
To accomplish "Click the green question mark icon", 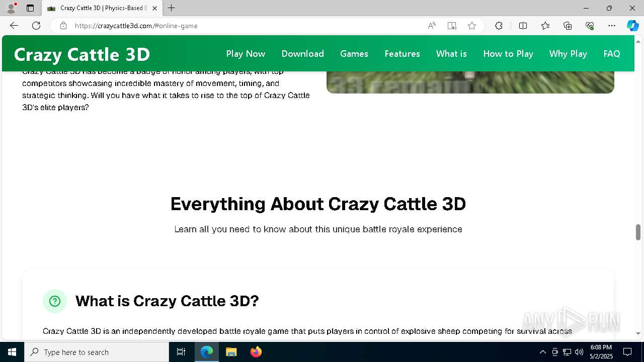I will 55,301.
